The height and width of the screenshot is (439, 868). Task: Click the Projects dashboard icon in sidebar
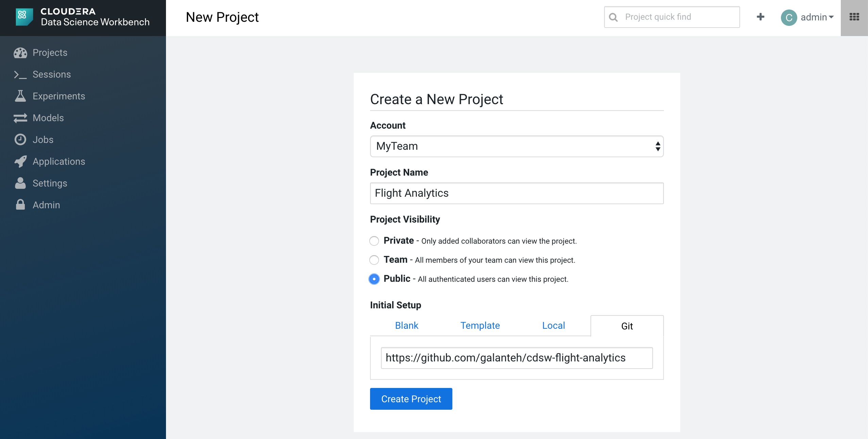point(20,53)
